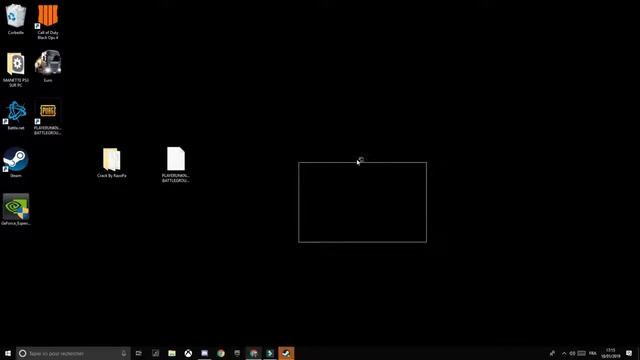Image resolution: width=640 pixels, height=360 pixels.
Task: Click the FRA input language indicator
Action: tap(593, 353)
